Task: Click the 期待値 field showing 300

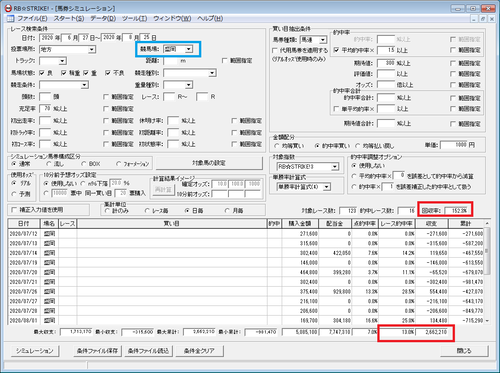Action: pos(386,63)
